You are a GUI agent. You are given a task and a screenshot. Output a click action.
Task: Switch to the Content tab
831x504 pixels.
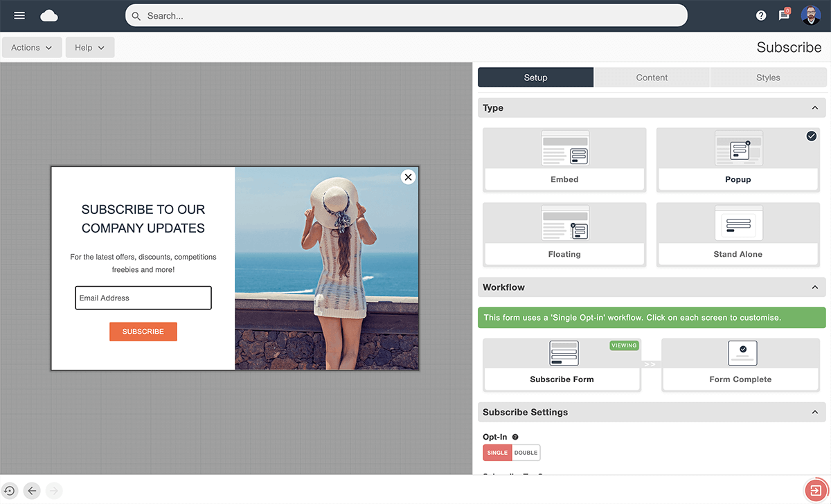point(652,78)
